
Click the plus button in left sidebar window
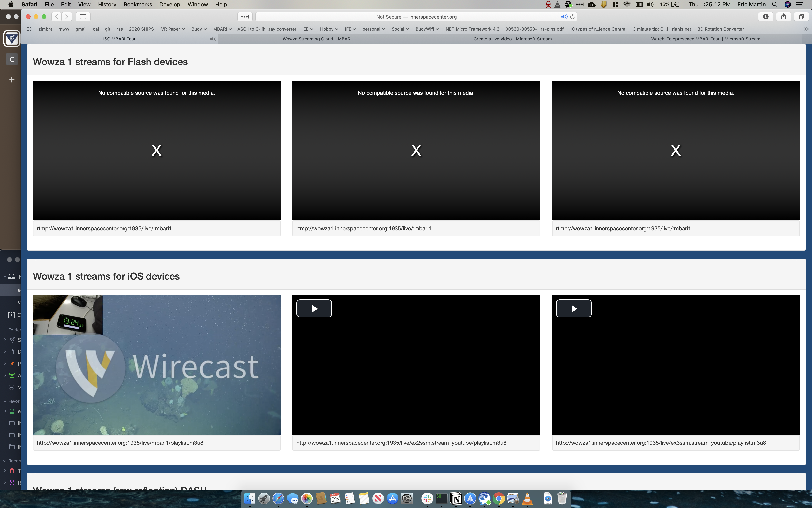click(12, 80)
